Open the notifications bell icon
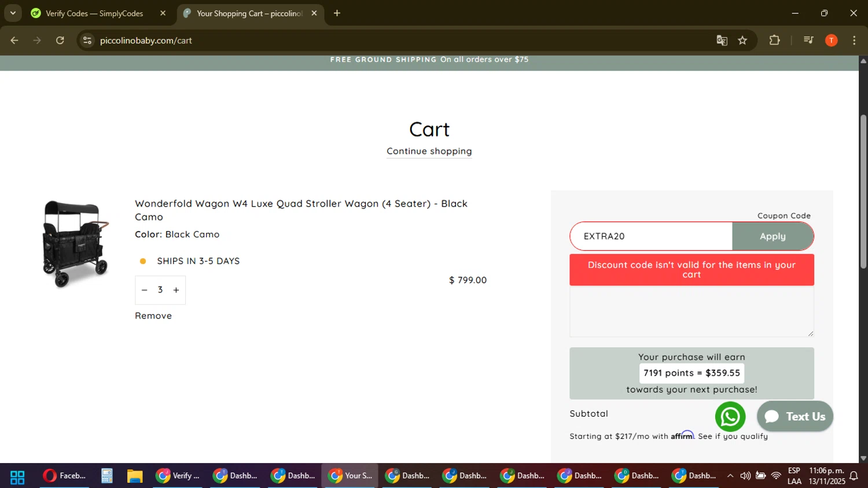This screenshot has height=488, width=868. click(854, 476)
